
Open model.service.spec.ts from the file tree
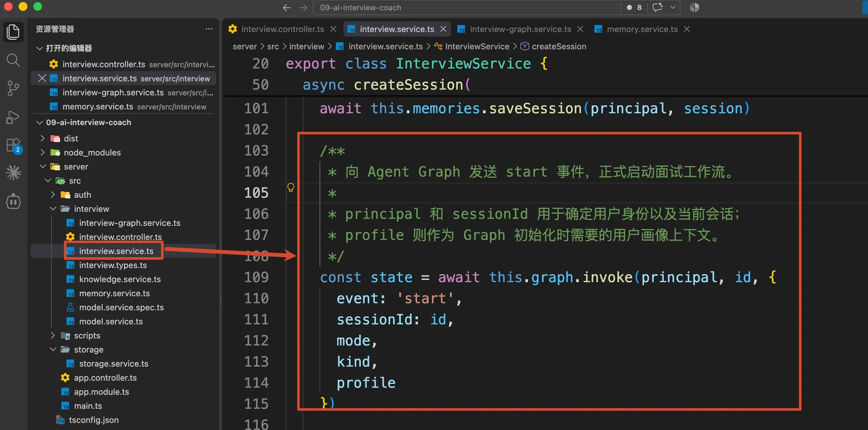click(x=122, y=307)
